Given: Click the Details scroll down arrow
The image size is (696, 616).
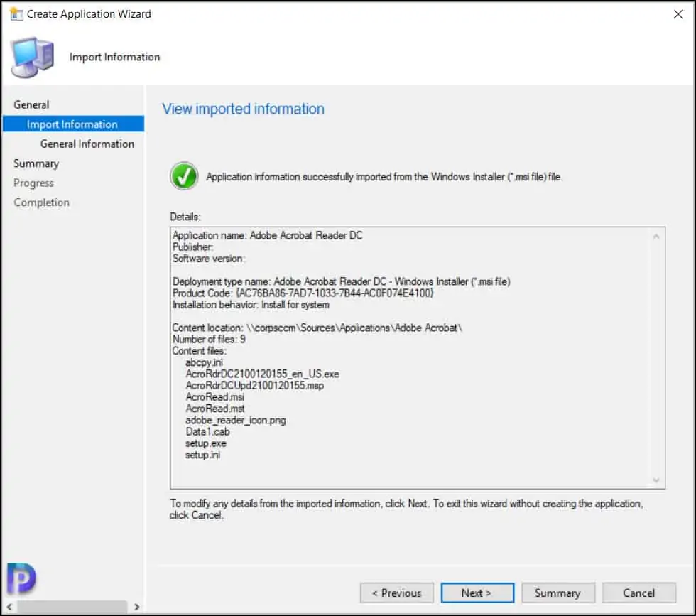Looking at the screenshot, I should 656,480.
